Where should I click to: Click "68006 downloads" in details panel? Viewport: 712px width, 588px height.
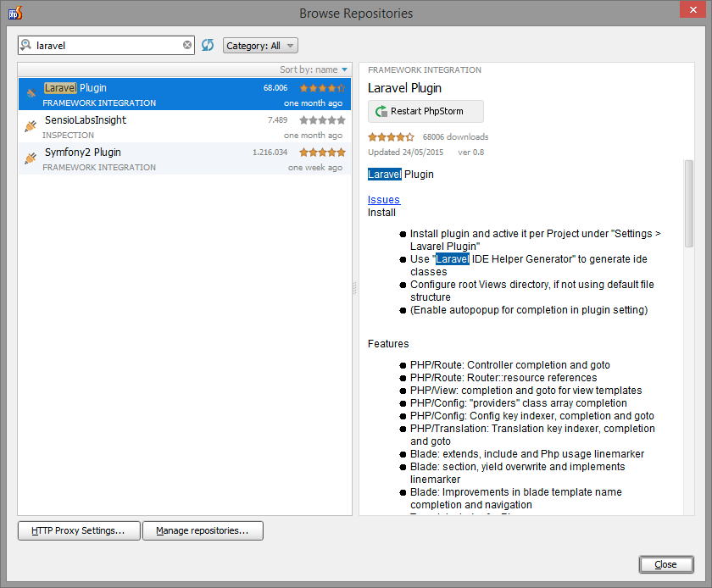455,136
